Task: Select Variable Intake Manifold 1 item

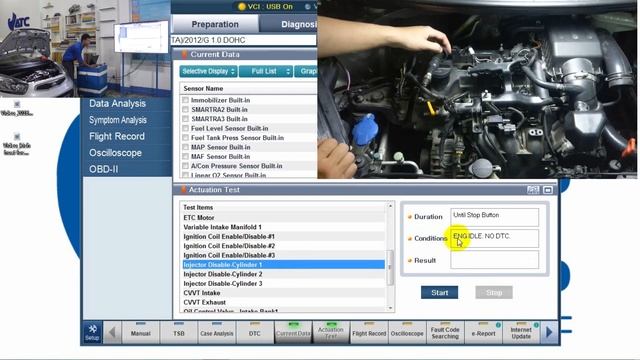Action: (284, 227)
